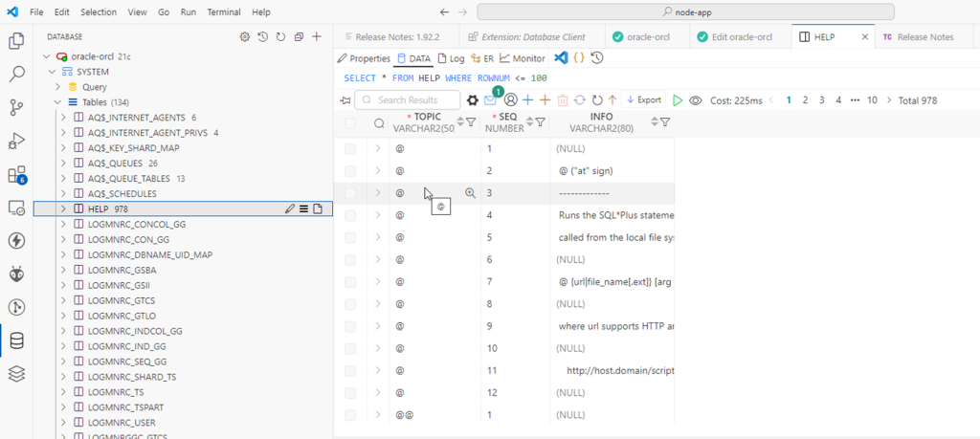Screen dimensions: 980x439
Task: Select the checkbox for row SEQ 5
Action: (350, 237)
